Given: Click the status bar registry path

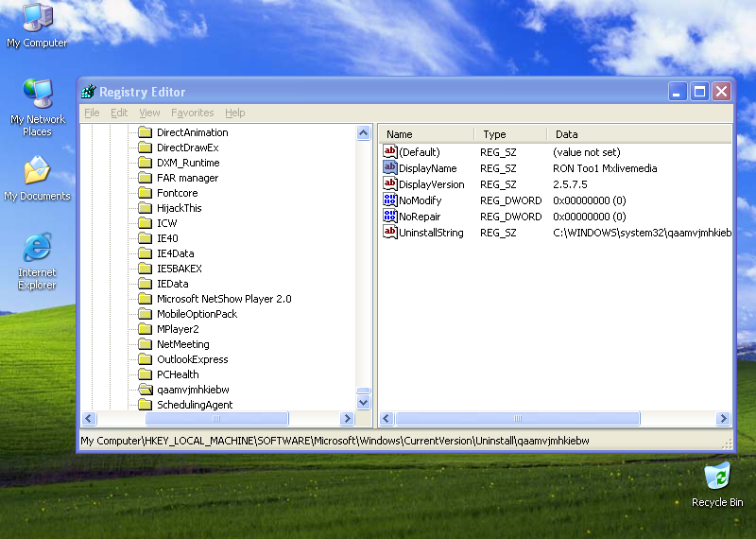Looking at the screenshot, I should click(x=335, y=441).
